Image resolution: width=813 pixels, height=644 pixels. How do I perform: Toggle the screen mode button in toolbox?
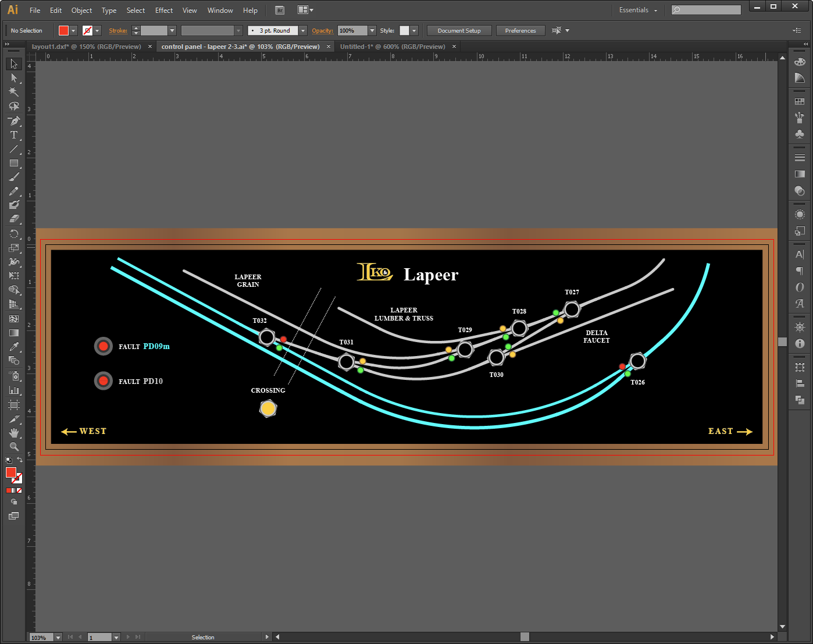(x=14, y=516)
